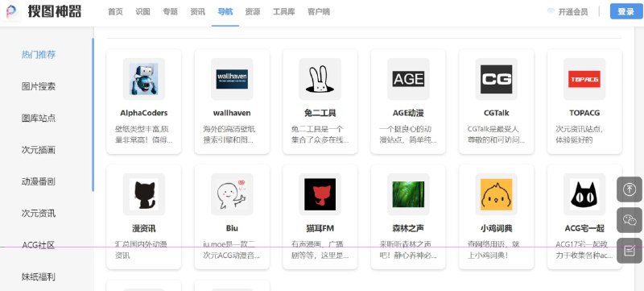Screen dimensions: 644x291
Task: Open the Biu doodle character icon
Action: 232,194
